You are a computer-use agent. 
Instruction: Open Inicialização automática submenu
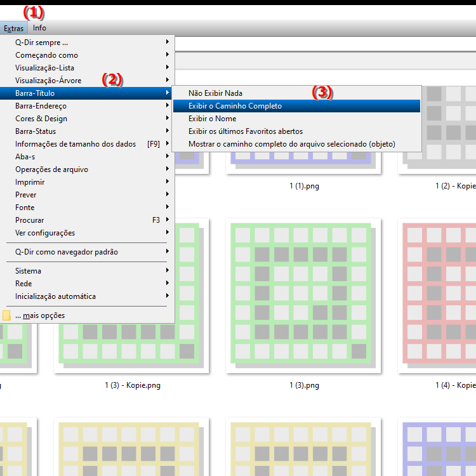click(x=56, y=296)
